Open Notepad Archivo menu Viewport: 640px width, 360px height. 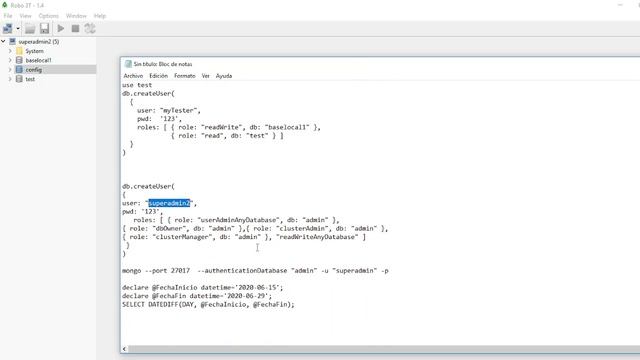pyautogui.click(x=133, y=76)
